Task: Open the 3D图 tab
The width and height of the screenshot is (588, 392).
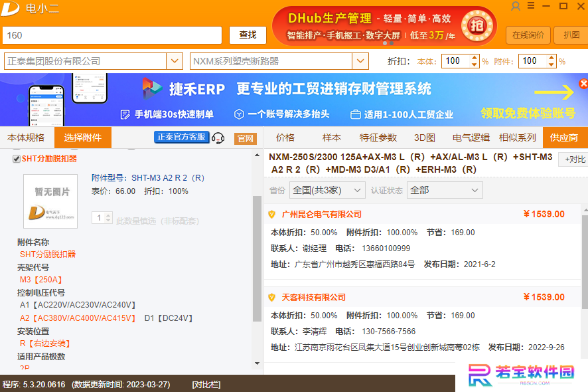Action: (425, 138)
